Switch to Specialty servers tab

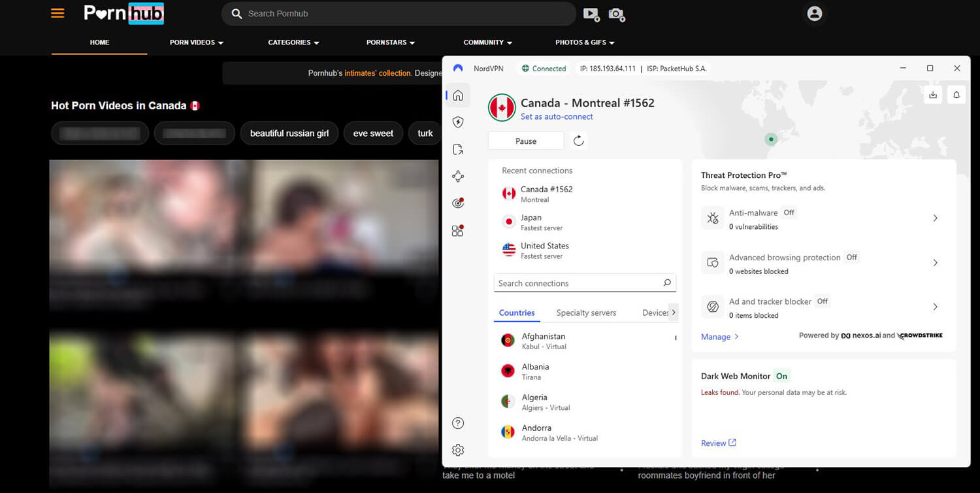click(x=586, y=313)
